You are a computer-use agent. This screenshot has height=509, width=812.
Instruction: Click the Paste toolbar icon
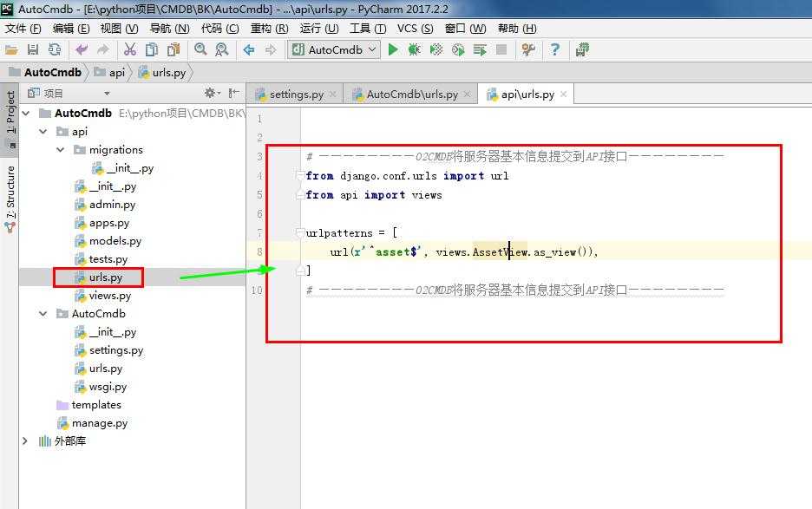174,49
